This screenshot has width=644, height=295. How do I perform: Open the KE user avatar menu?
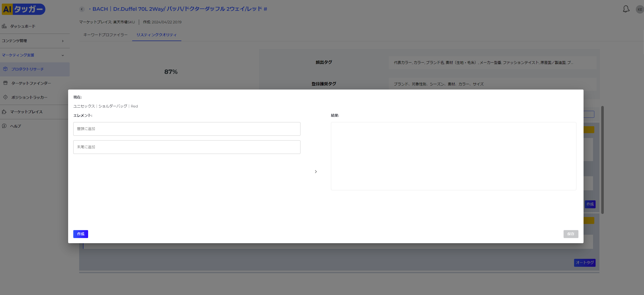coord(640,9)
